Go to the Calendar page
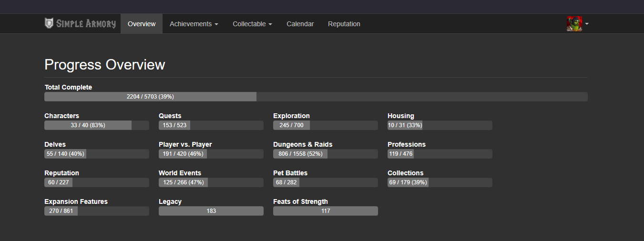The width and height of the screenshot is (644, 241). click(x=300, y=24)
